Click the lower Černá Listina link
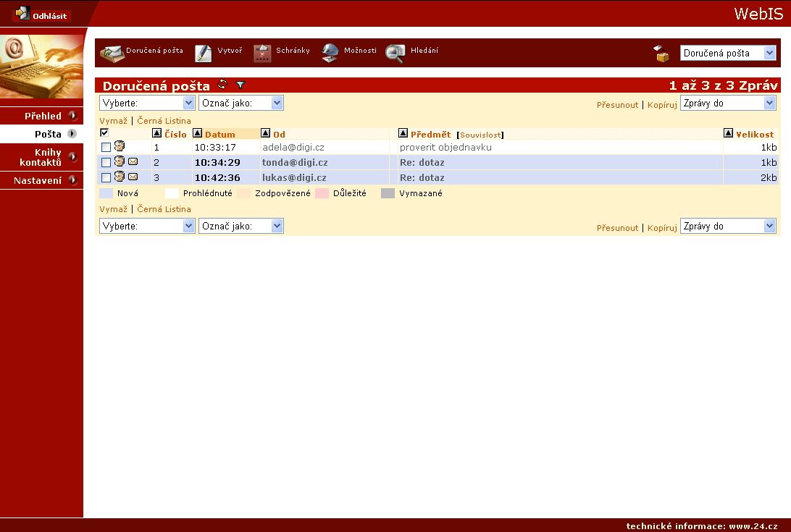 tap(164, 208)
